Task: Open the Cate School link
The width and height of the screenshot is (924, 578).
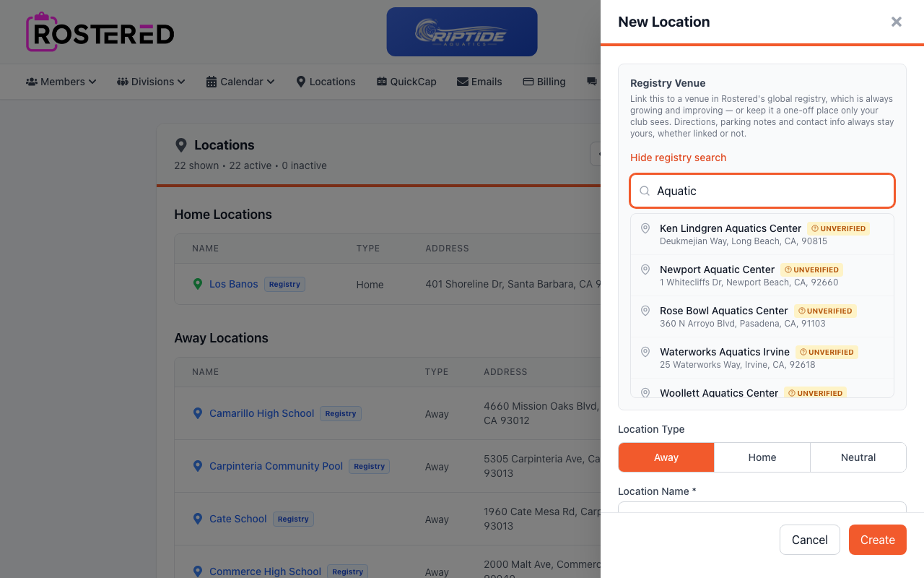Action: pos(238,519)
